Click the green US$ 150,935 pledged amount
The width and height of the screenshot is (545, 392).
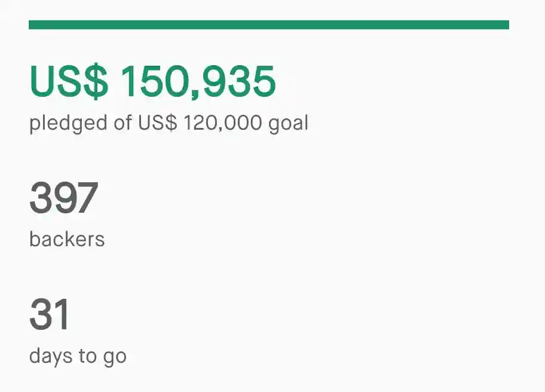pyautogui.click(x=152, y=82)
